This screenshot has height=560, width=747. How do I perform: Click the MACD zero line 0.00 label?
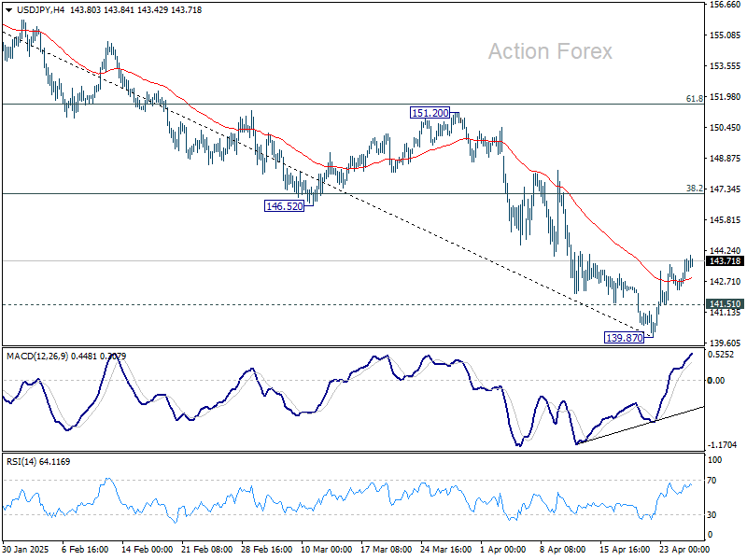tap(715, 381)
